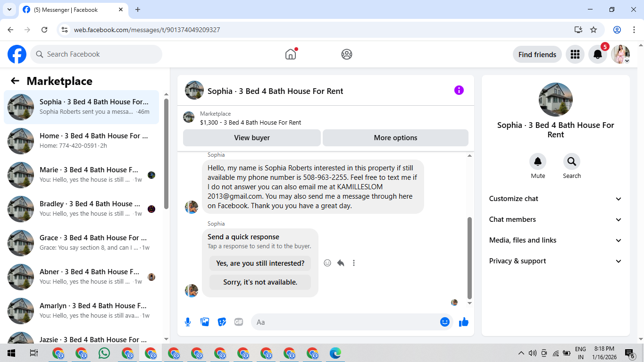644x362 pixels.
Task: Open Task View on taskbar
Action: (34, 353)
